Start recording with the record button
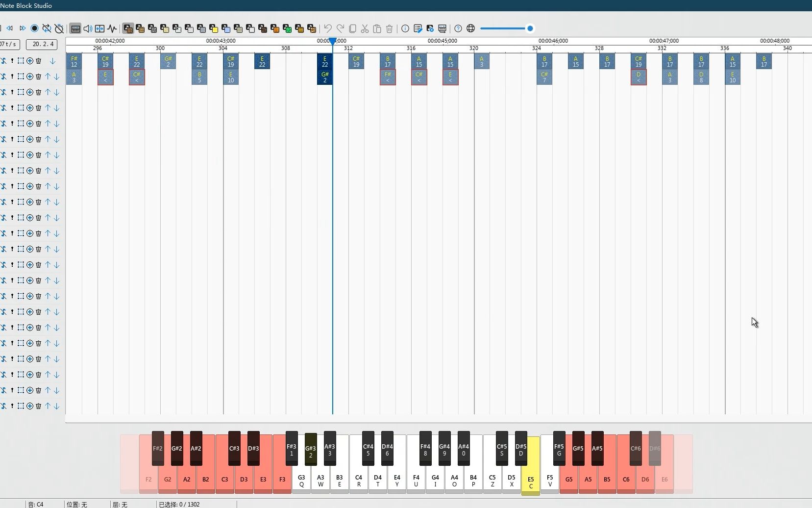This screenshot has width=812, height=508. (x=35, y=28)
